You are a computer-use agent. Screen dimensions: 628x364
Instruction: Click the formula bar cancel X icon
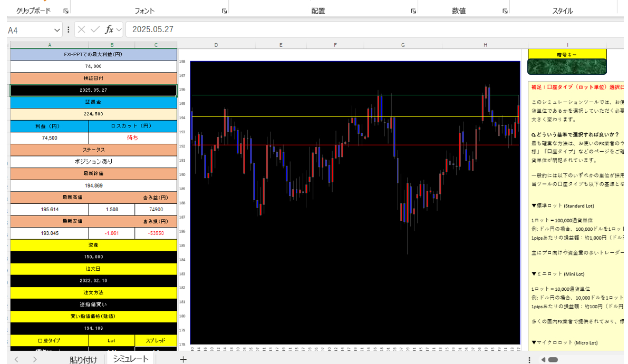pos(82,29)
